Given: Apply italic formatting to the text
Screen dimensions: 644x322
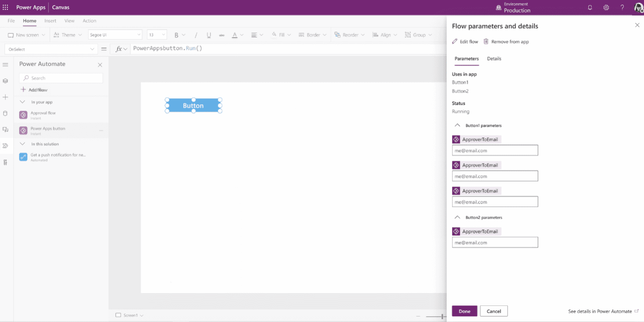Looking at the screenshot, I should 196,35.
